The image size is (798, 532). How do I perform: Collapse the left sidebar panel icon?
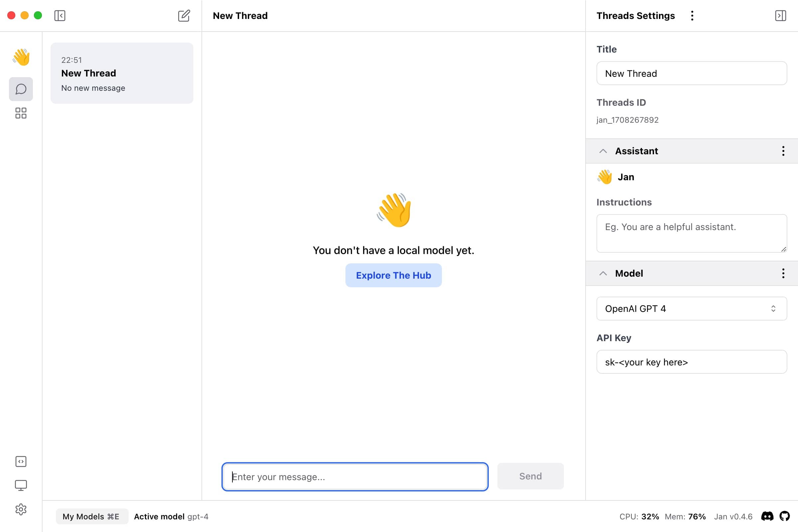pos(60,16)
